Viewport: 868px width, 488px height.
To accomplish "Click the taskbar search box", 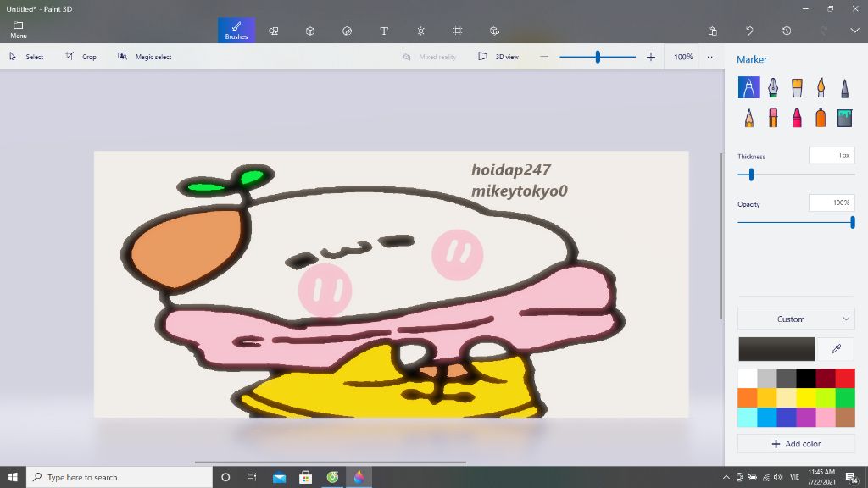I will [x=120, y=477].
